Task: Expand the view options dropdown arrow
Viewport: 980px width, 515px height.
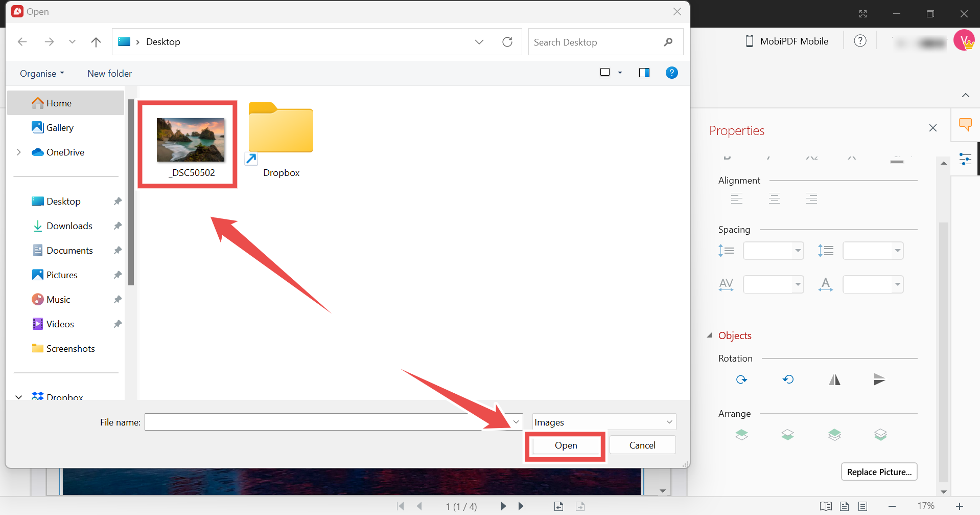Action: [x=620, y=72]
